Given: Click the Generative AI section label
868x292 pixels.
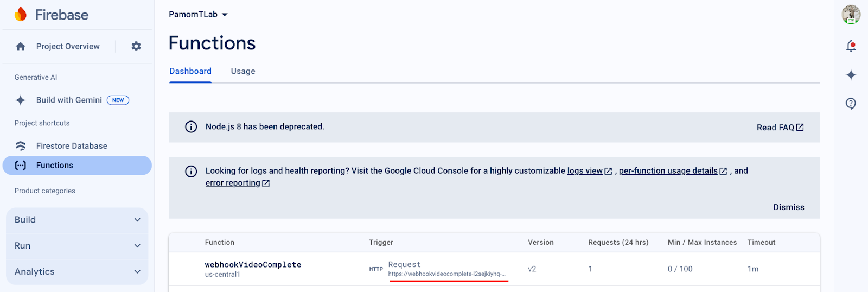Looking at the screenshot, I should pyautogui.click(x=36, y=78).
